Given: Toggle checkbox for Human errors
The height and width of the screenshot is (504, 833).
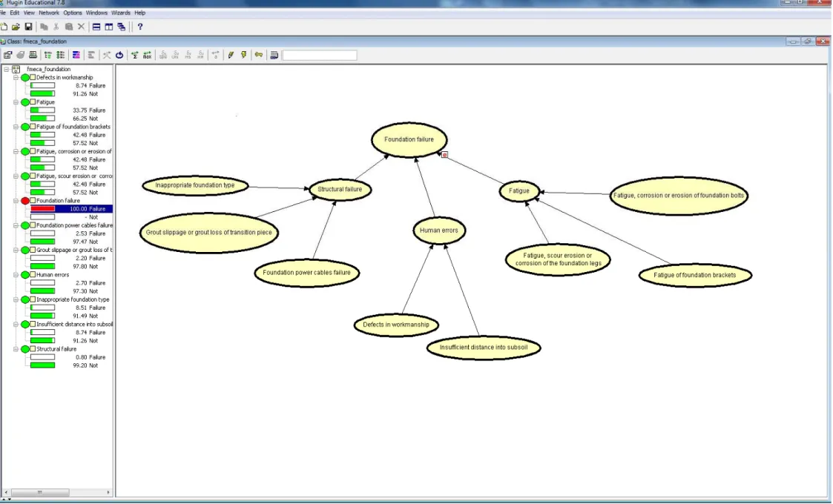Looking at the screenshot, I should [x=33, y=274].
